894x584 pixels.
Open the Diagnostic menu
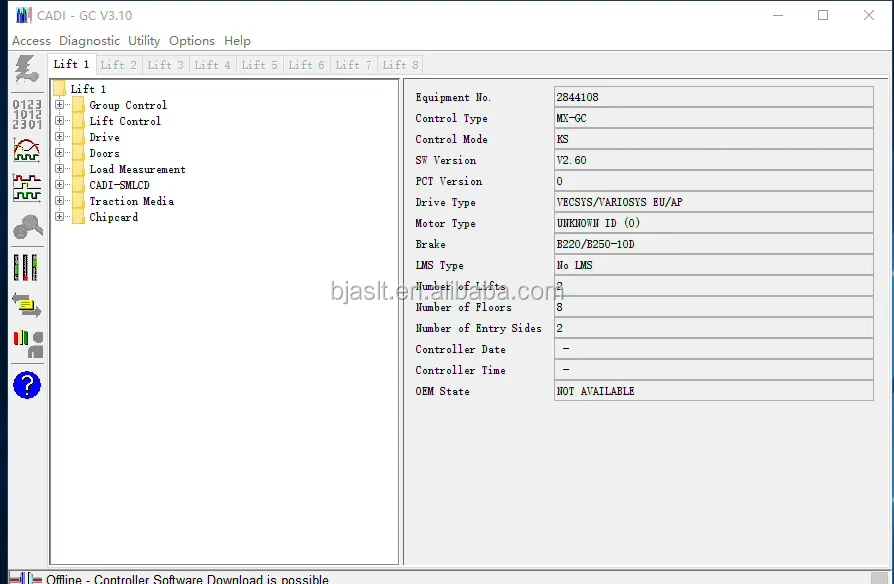(89, 41)
